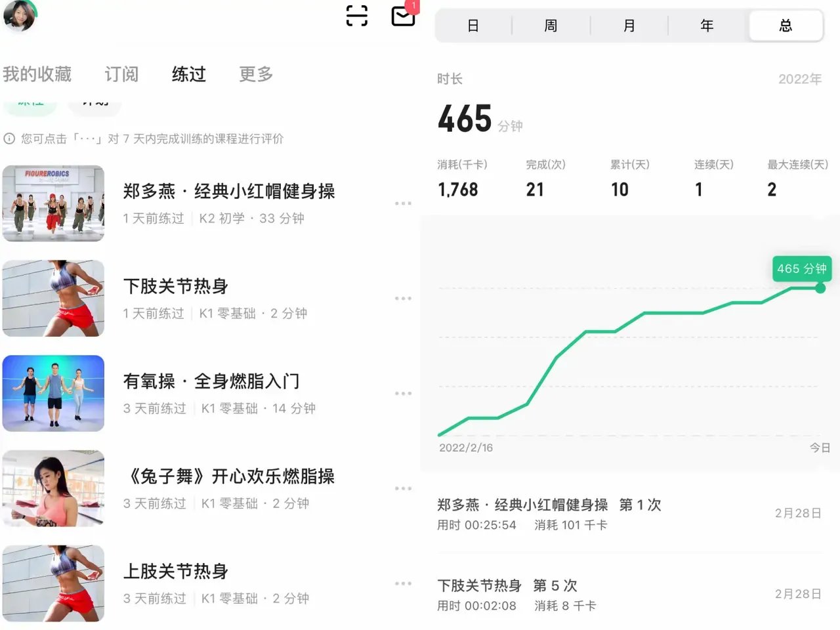Screen dimensions: 840x630
Task: Select the 周 period segment
Action: pos(551,26)
